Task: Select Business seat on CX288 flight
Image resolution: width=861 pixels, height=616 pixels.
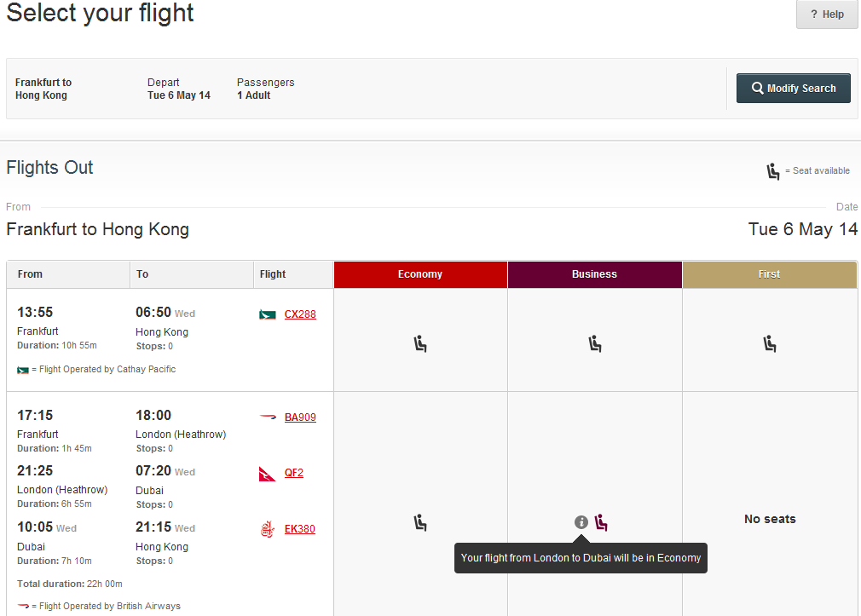Action: (x=595, y=343)
